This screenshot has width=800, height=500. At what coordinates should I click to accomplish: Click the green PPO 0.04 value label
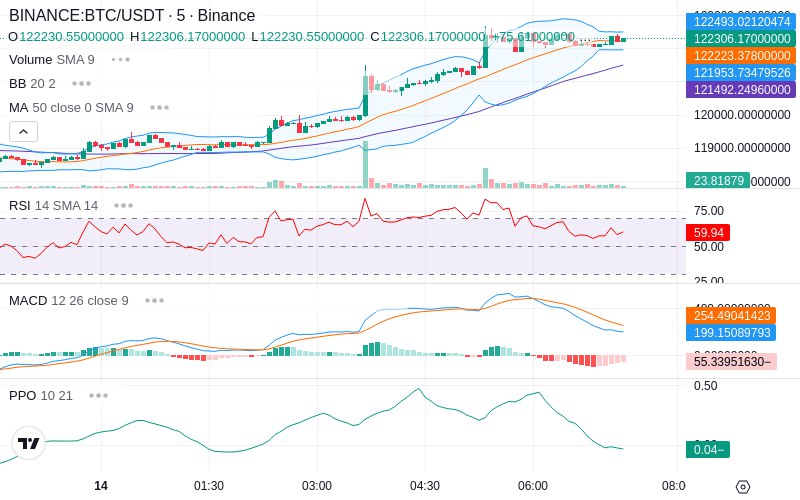tap(708, 449)
